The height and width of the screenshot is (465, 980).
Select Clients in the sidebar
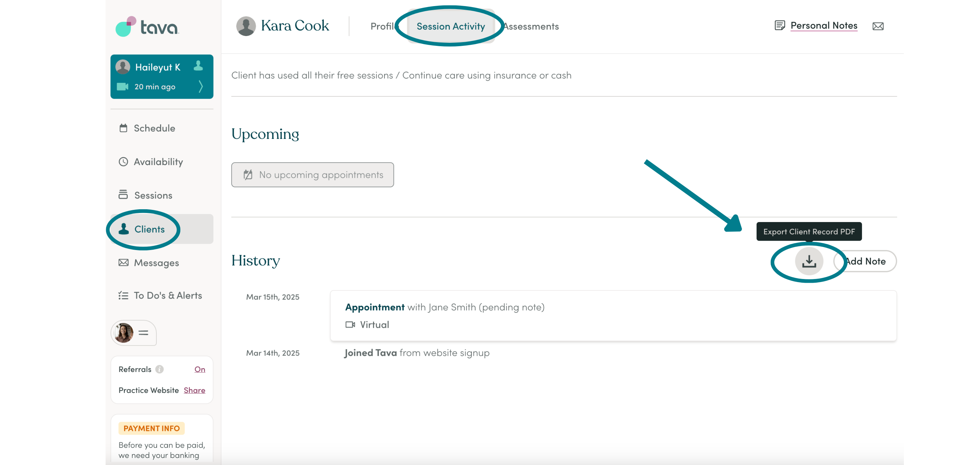tap(162, 229)
